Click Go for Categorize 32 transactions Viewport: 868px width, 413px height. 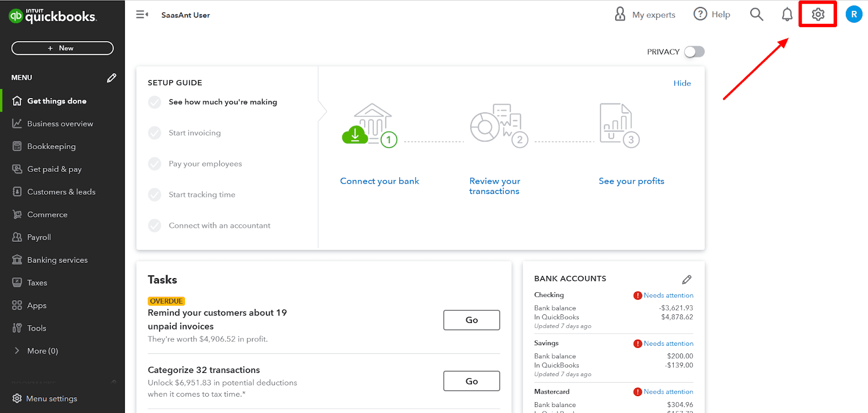click(x=471, y=381)
